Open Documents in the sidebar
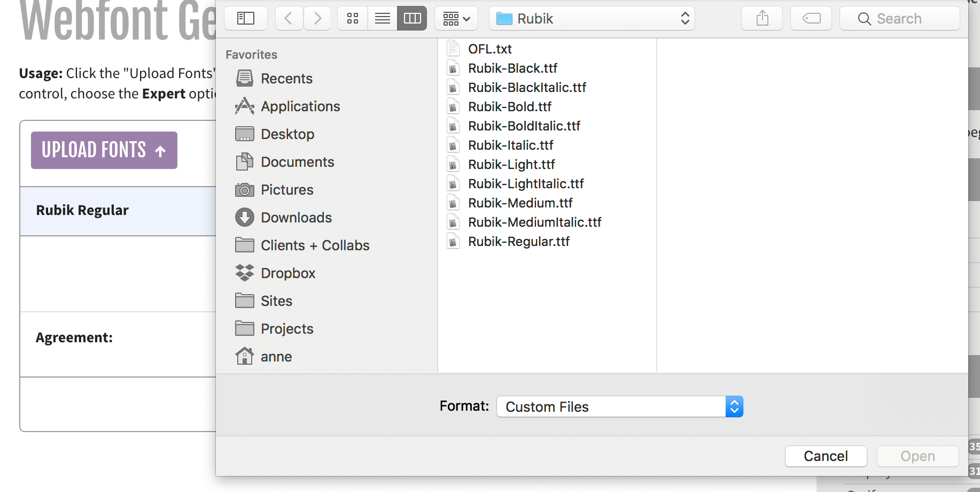980x492 pixels. point(285,162)
